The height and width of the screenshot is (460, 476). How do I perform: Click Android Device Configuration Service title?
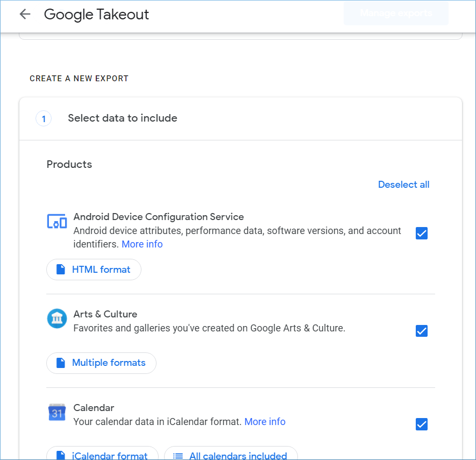[x=159, y=217]
